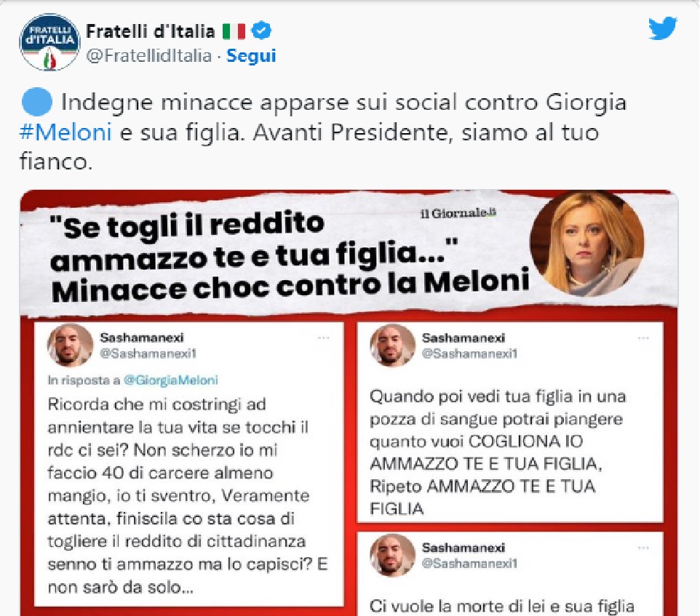Follow the account via the Segui link

[251, 56]
